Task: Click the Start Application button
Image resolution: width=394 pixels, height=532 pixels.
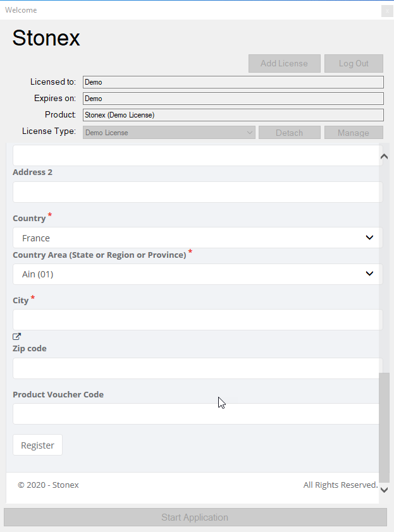Action: tap(195, 517)
